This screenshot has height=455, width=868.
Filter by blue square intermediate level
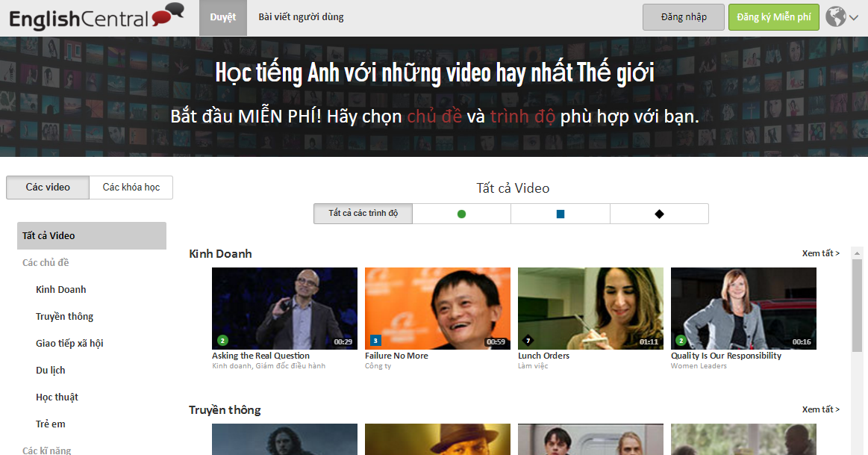tap(561, 214)
